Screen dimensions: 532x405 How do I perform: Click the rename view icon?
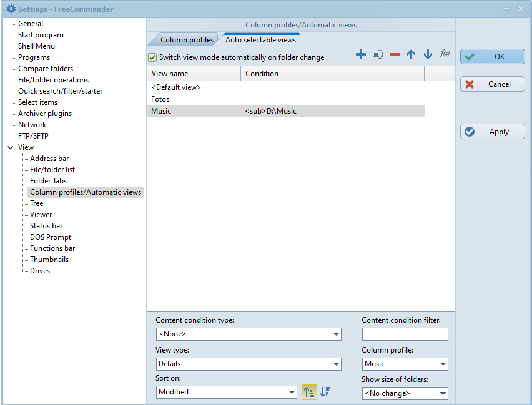[378, 54]
